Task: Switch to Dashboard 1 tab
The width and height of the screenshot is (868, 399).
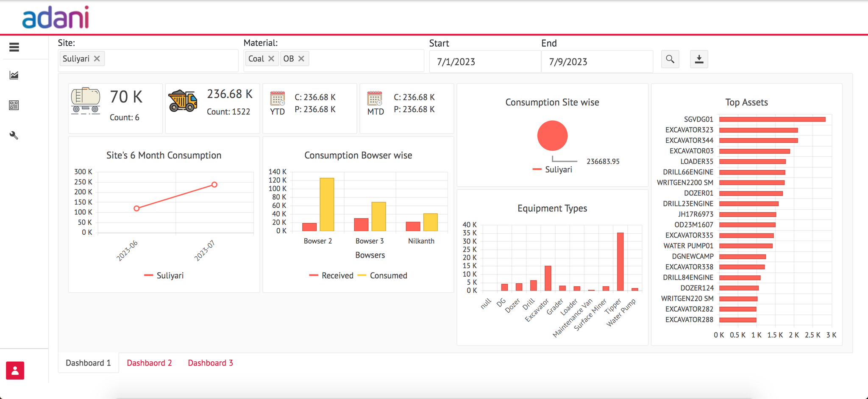Action: 88,363
